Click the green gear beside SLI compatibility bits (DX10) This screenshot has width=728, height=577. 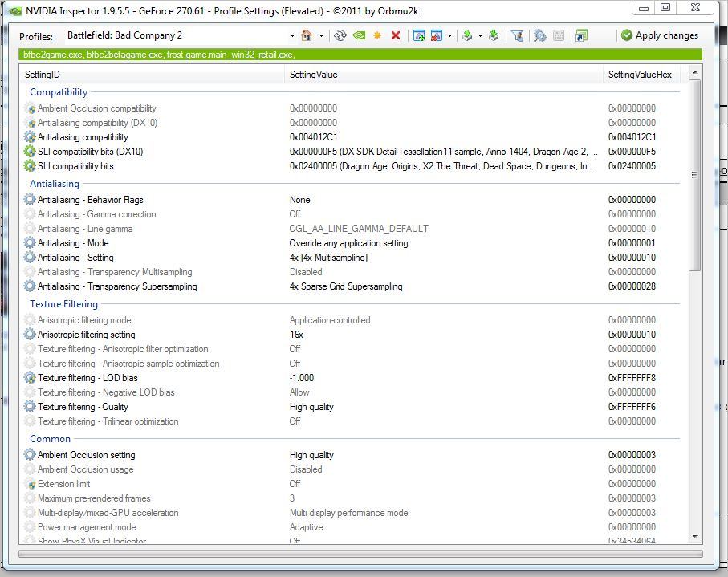point(30,152)
